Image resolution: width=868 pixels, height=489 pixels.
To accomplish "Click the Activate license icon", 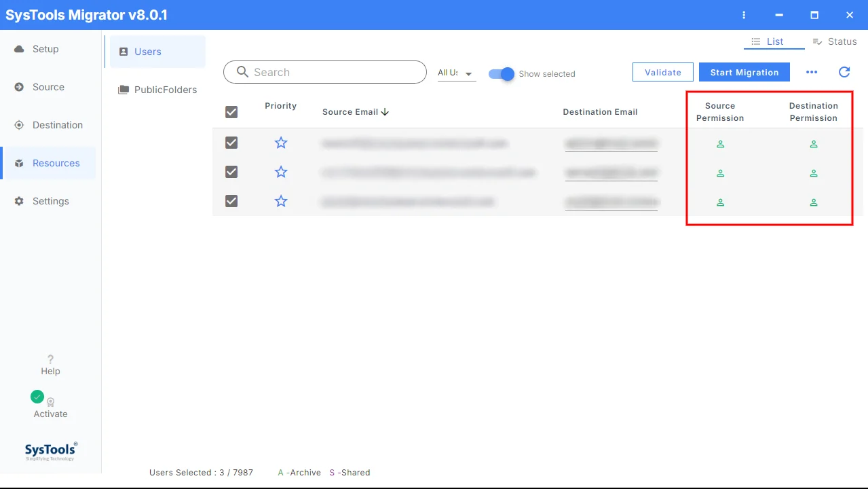I will pyautogui.click(x=50, y=403).
